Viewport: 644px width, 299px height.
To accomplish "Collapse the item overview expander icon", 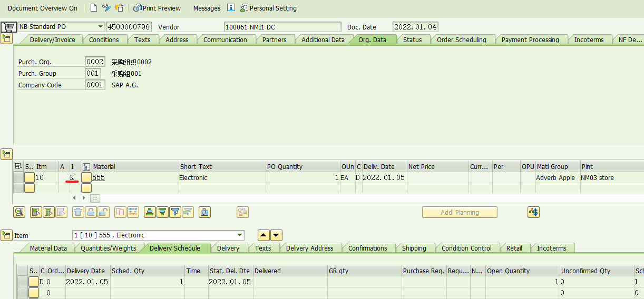I will (x=6, y=154).
